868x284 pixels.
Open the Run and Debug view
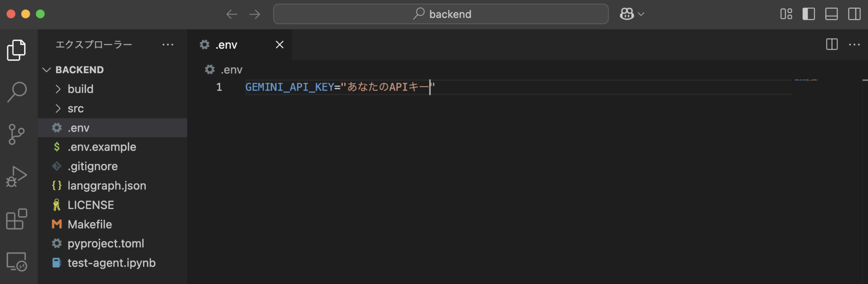point(16,176)
